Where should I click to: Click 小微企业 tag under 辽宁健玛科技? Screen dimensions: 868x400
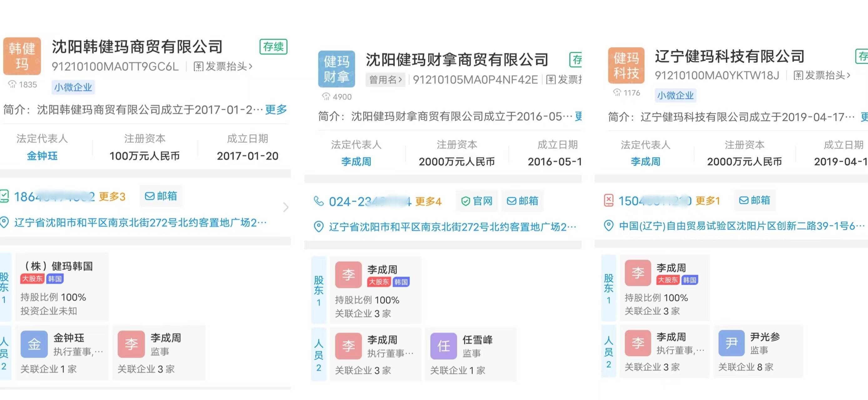(675, 95)
